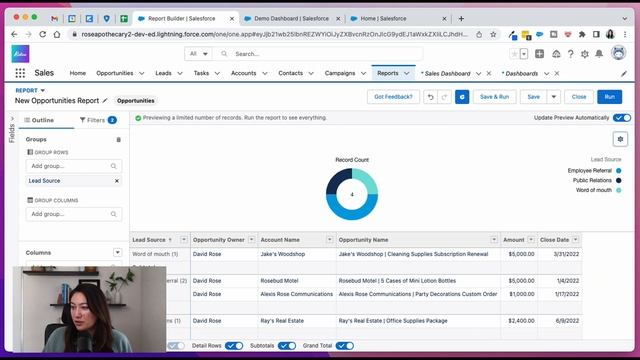
Task: Open the Opportunities nav tab
Action: click(x=115, y=73)
